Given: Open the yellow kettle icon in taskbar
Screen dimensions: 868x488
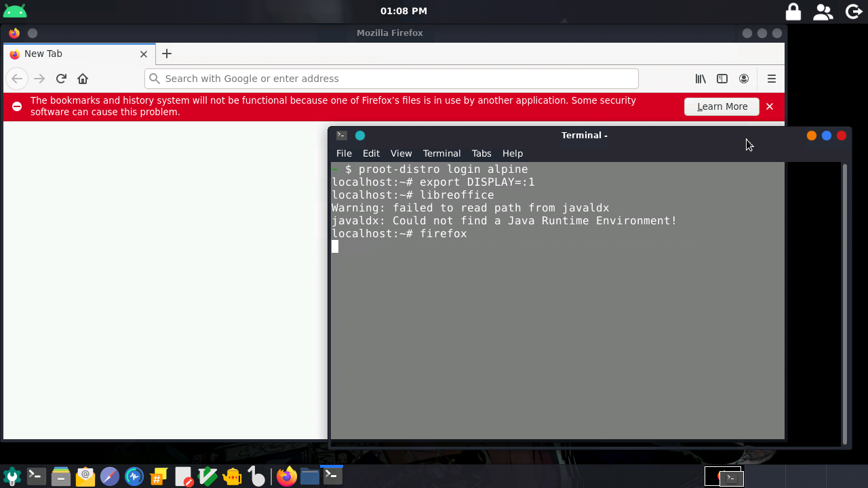Looking at the screenshot, I should tap(232, 476).
